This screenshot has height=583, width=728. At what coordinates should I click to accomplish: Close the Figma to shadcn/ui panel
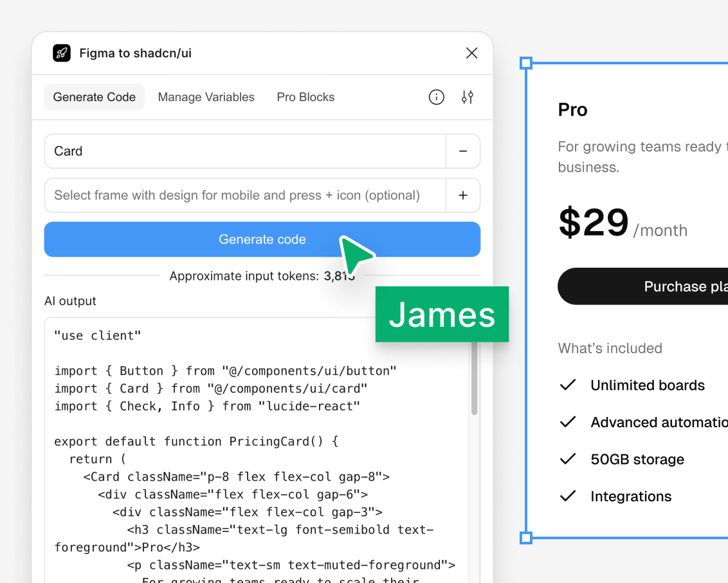(471, 53)
